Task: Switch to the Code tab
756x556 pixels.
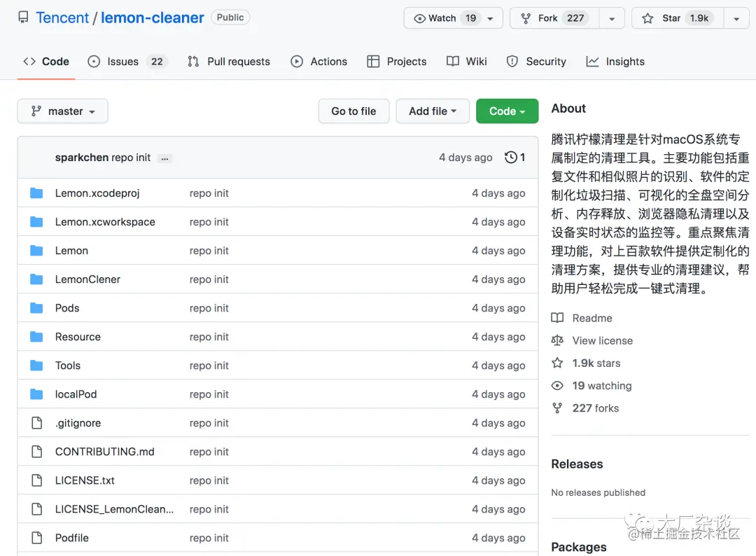Action: pos(46,62)
